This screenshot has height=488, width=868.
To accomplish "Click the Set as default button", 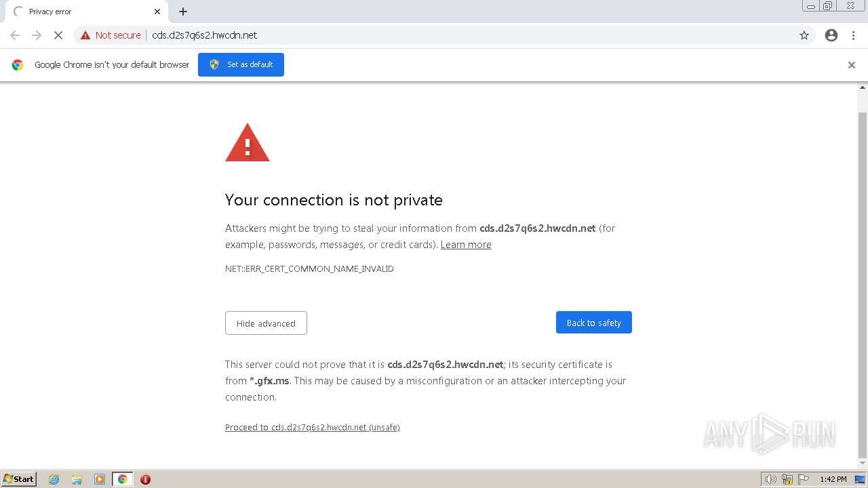I will (241, 64).
